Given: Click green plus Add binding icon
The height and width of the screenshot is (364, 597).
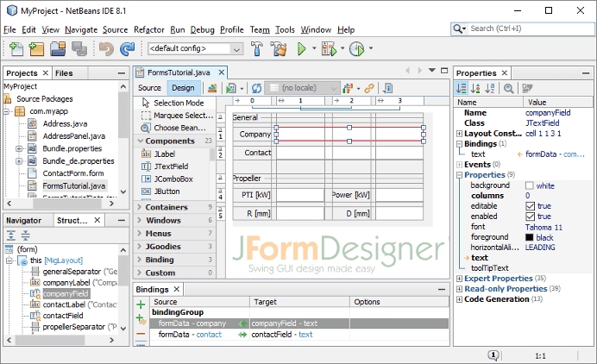Looking at the screenshot, I should click(x=141, y=304).
